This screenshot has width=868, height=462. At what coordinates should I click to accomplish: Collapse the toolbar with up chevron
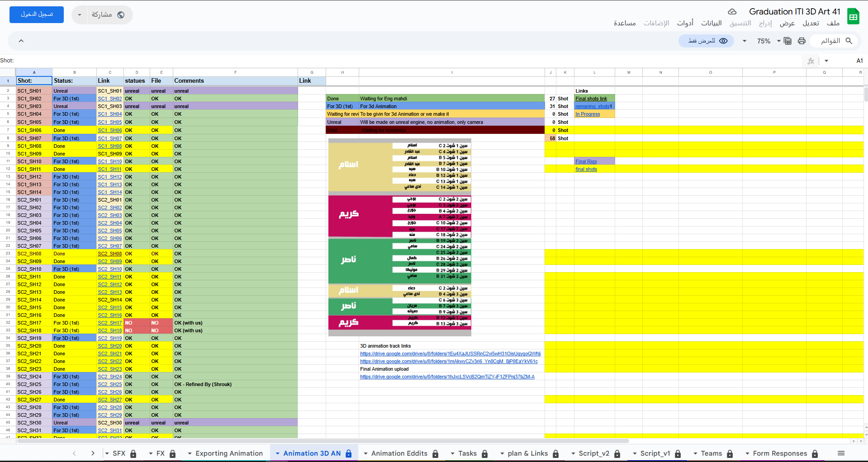[x=21, y=41]
